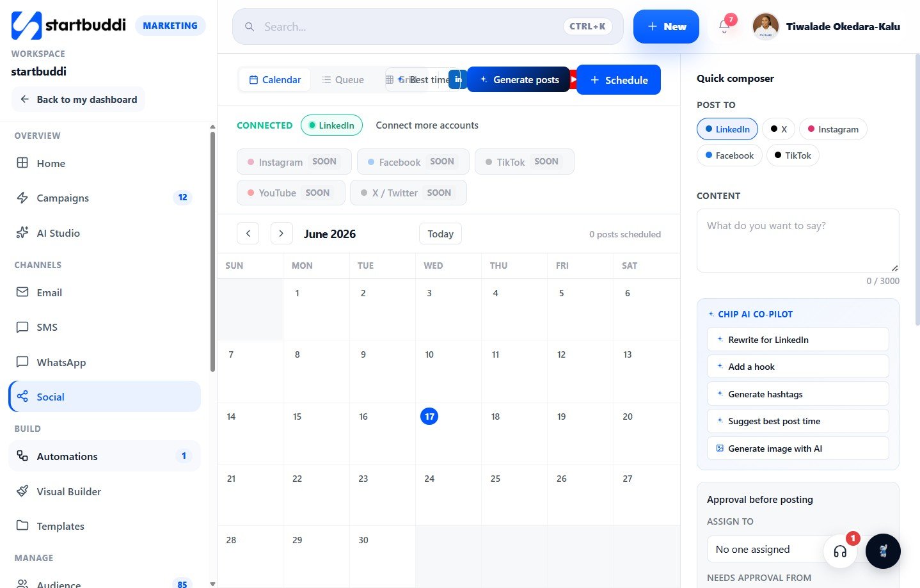Click the Generate posts button
The image size is (920, 588).
click(x=519, y=79)
